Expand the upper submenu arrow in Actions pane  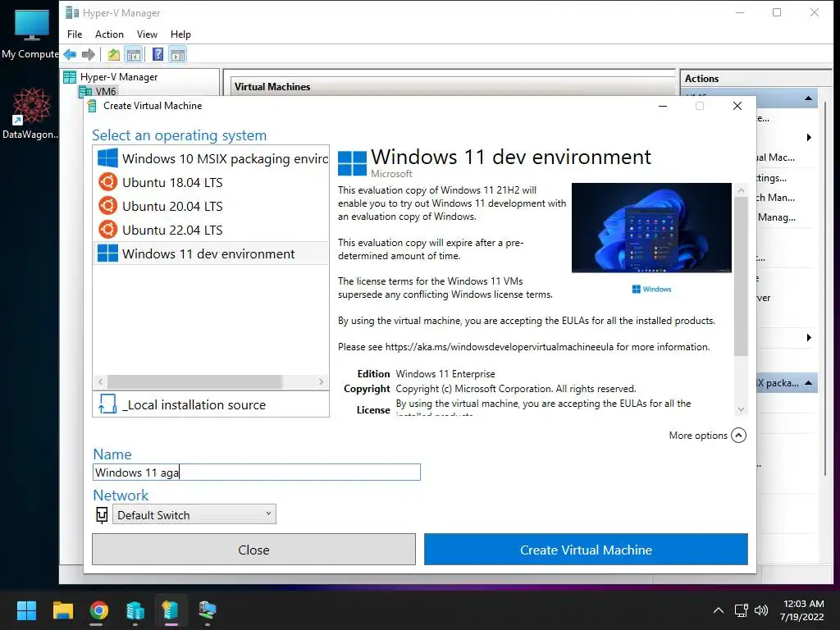pos(809,138)
